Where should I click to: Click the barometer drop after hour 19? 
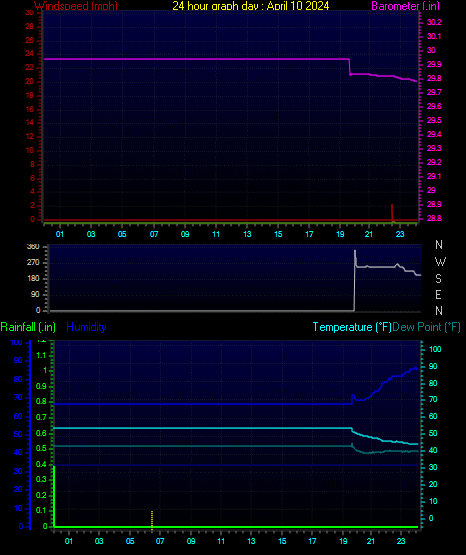(x=350, y=67)
